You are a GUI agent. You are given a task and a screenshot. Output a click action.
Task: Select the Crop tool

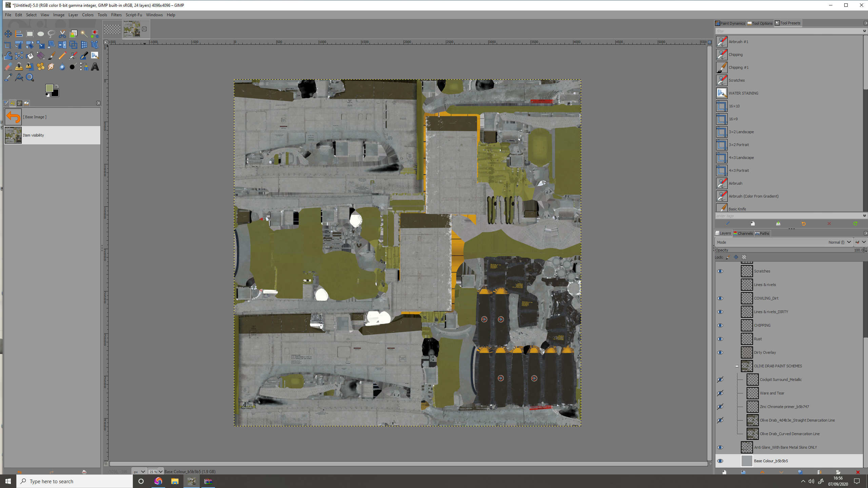pos(8,45)
